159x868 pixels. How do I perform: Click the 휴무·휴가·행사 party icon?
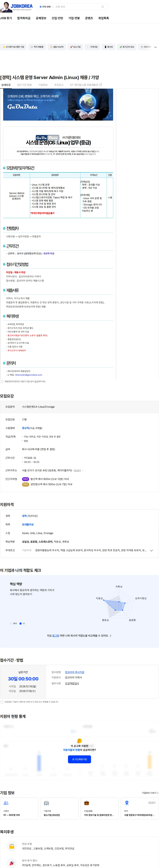(12, 863)
